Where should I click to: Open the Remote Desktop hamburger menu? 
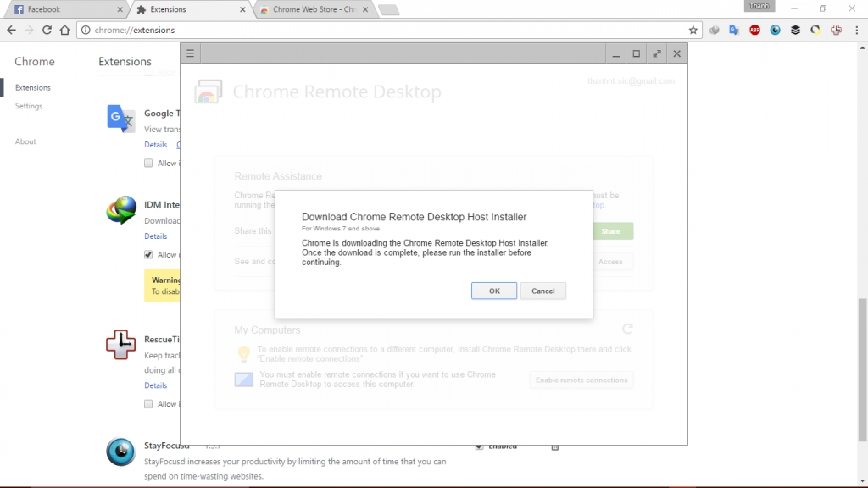[x=190, y=53]
